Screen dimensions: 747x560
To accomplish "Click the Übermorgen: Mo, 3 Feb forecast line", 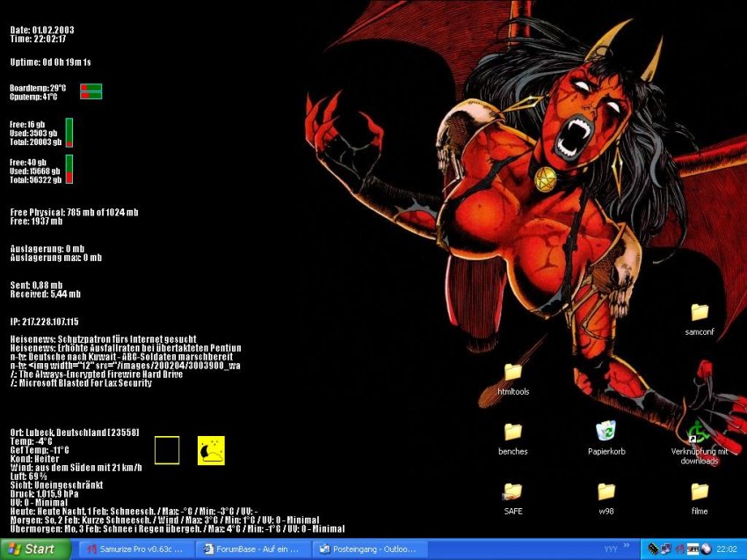I will coord(178,529).
